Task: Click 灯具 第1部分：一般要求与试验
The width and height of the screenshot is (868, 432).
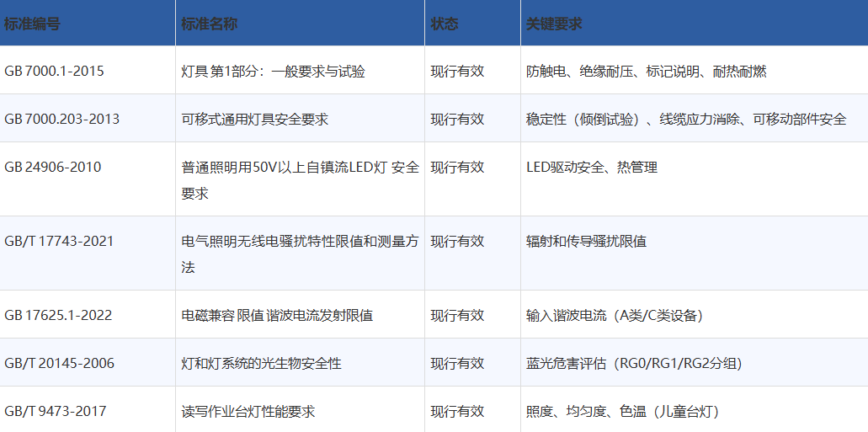Action: pos(274,72)
